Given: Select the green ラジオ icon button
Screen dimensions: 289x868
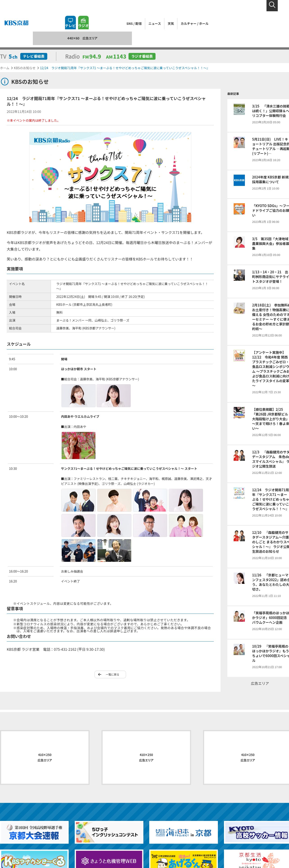Looking at the screenshot, I should click(84, 23).
